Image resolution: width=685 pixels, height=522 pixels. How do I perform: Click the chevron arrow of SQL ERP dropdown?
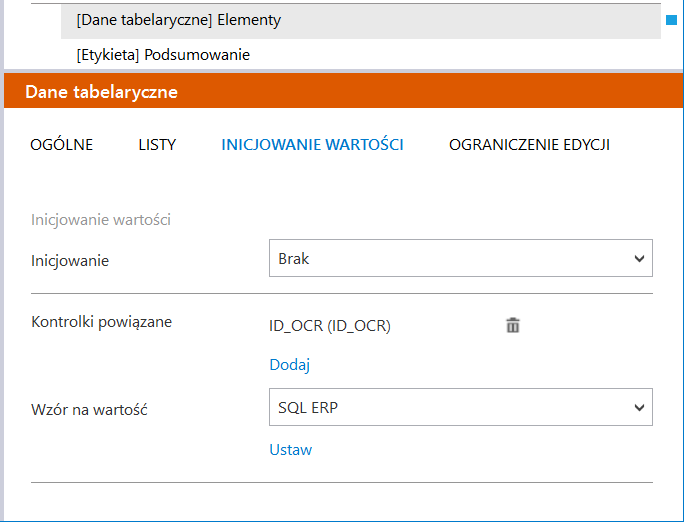click(639, 407)
